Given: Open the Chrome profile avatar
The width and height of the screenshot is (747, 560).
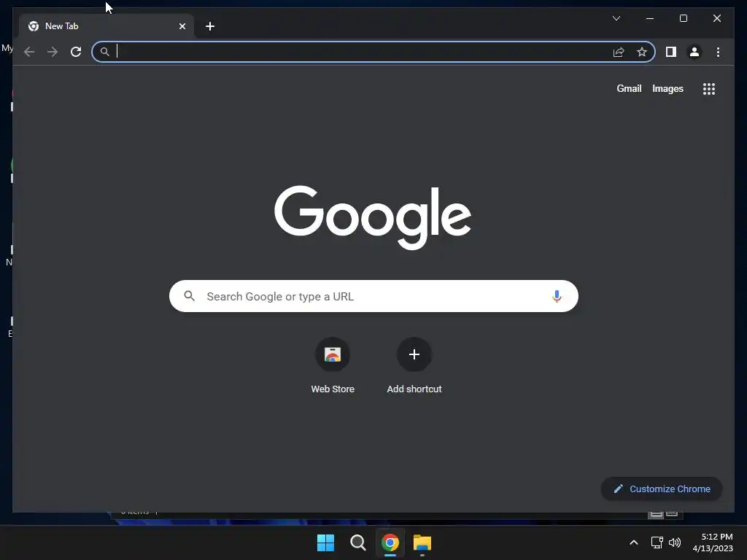Looking at the screenshot, I should click(x=694, y=52).
